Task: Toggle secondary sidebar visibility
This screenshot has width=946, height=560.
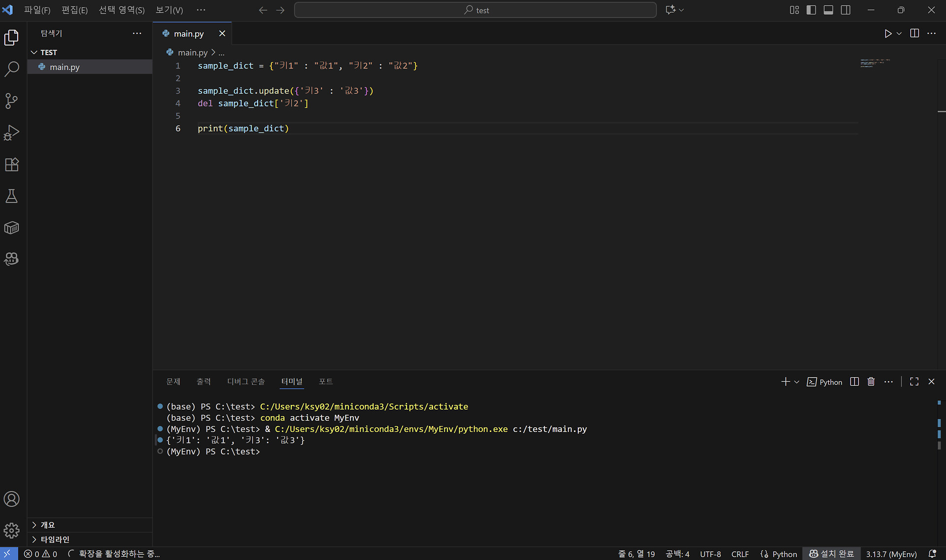Action: [845, 10]
